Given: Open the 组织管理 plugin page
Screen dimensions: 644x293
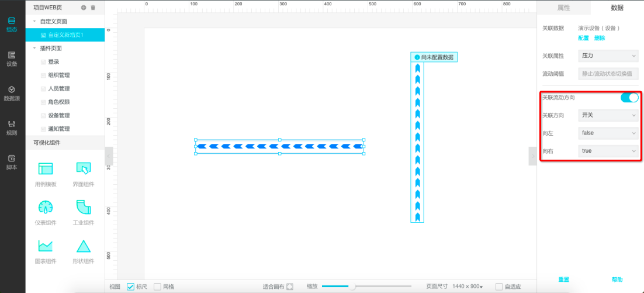Looking at the screenshot, I should pos(59,75).
